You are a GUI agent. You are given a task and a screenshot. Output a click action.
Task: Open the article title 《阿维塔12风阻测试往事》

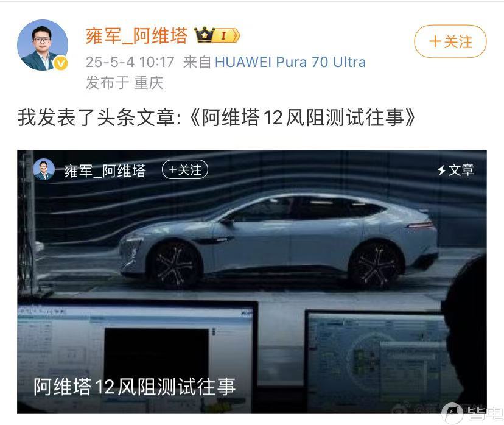point(302,118)
